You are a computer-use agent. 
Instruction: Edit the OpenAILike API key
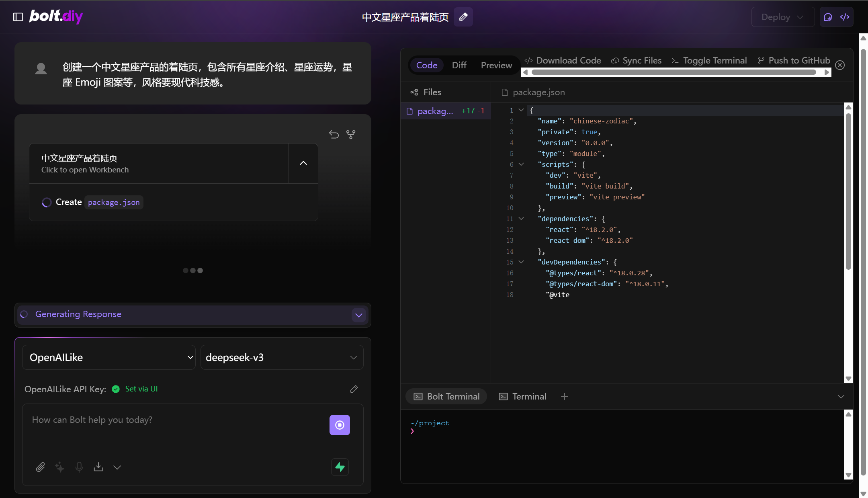click(354, 389)
